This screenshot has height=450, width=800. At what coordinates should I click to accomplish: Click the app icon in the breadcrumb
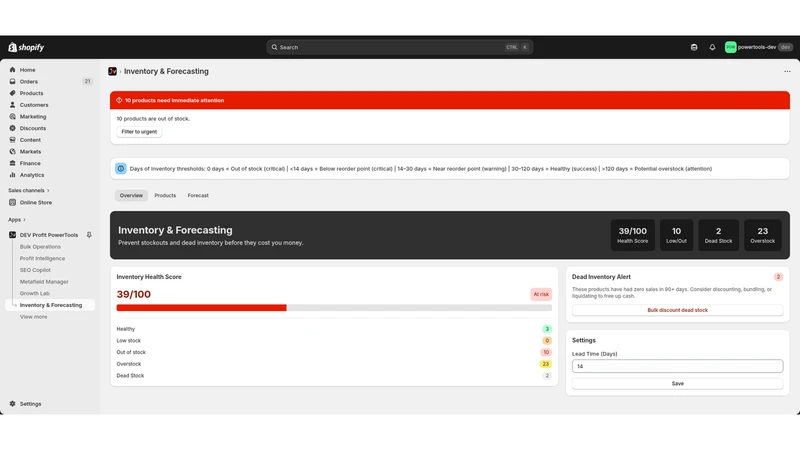112,71
